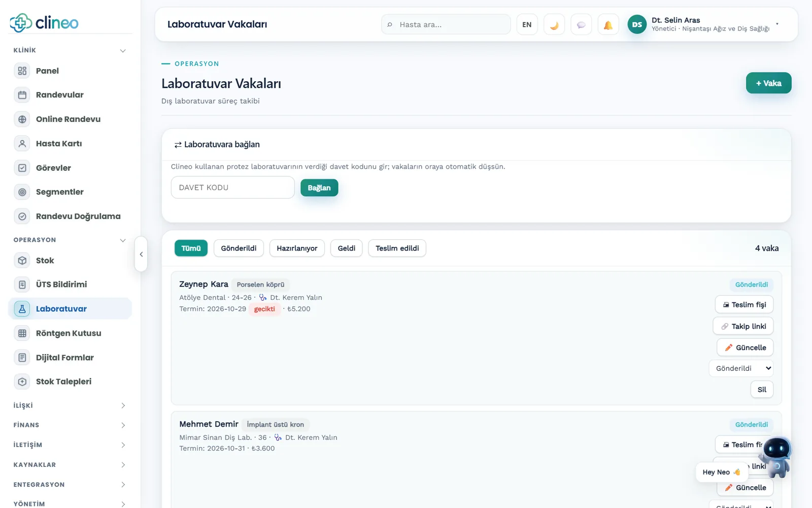This screenshot has height=508, width=812.
Task: Expand the İLETİŞİM section
Action: [x=70, y=445]
